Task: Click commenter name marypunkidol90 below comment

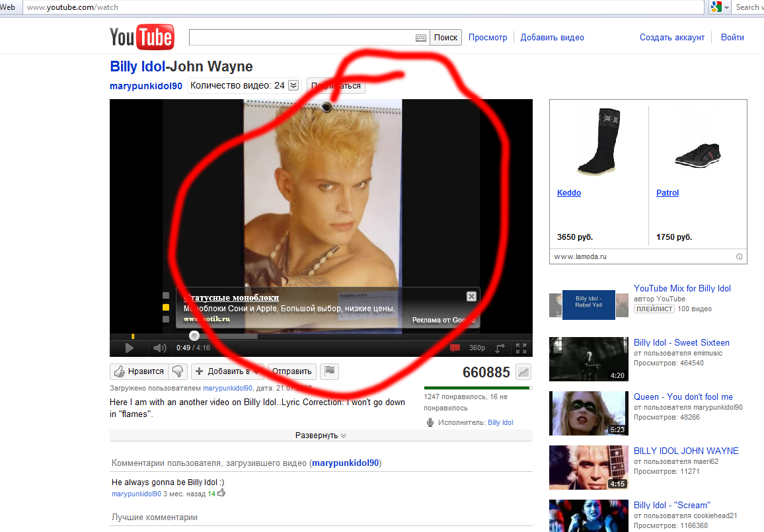Action: click(136, 494)
